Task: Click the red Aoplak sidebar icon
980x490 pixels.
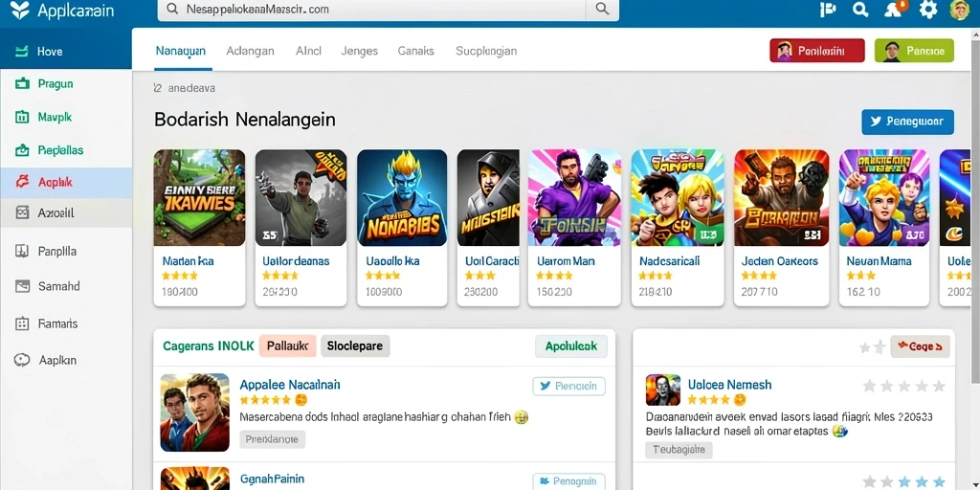Action: click(x=22, y=182)
